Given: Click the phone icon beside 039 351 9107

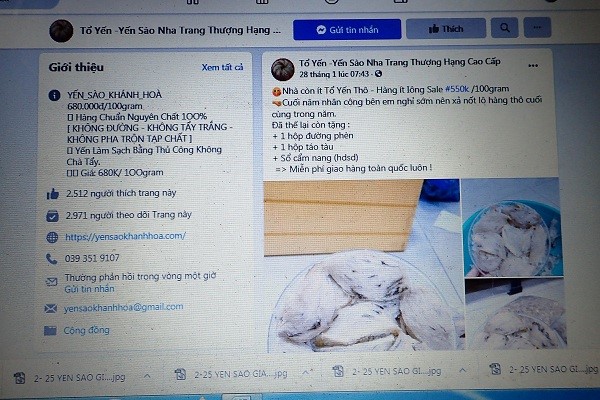Looking at the screenshot, I should click(51, 259).
